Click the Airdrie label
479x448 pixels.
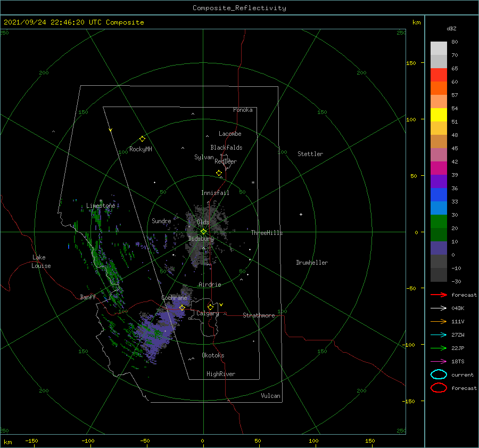[210, 284]
